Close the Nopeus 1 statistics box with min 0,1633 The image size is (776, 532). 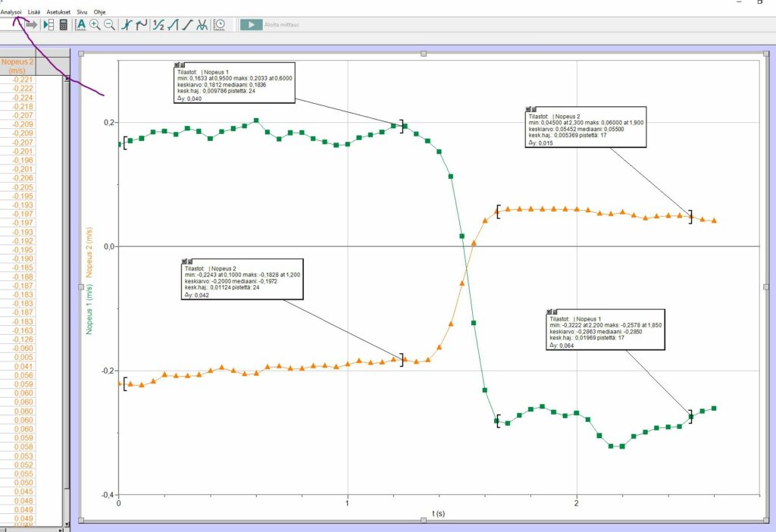click(x=177, y=66)
